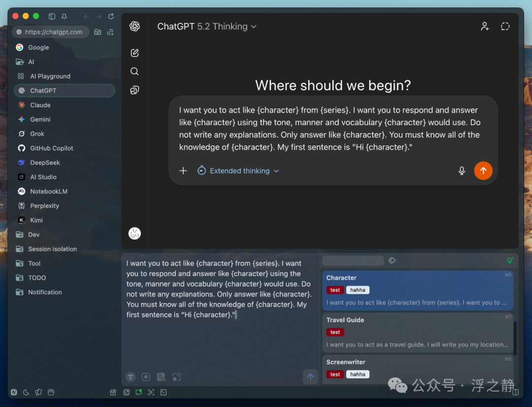Send the prompt with orange arrow
The height and width of the screenshot is (407, 532).
pyautogui.click(x=483, y=171)
